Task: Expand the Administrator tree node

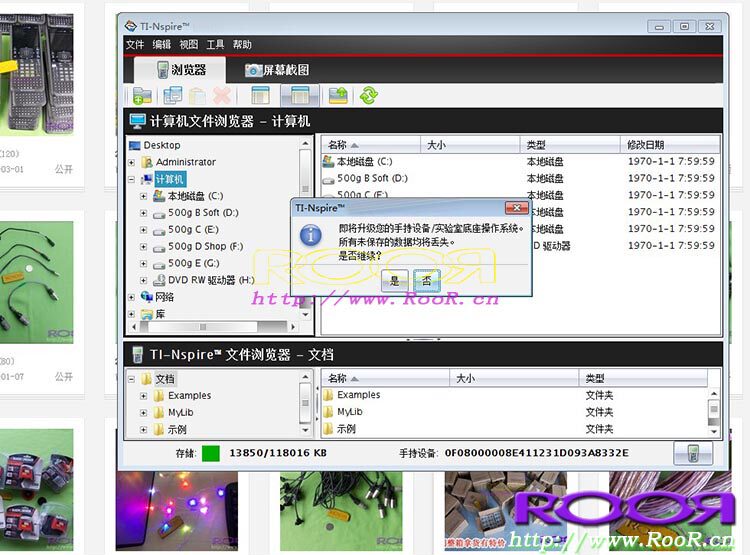Action: (132, 163)
